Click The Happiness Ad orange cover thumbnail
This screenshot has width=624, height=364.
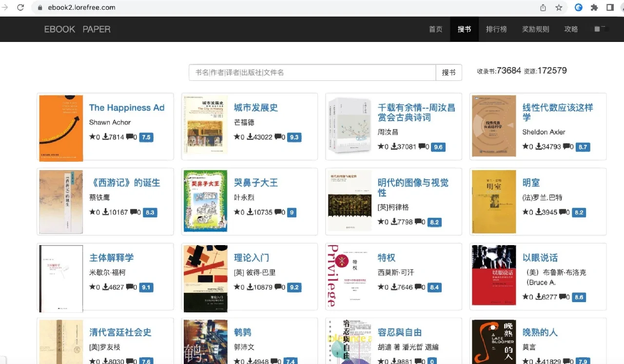(x=61, y=128)
